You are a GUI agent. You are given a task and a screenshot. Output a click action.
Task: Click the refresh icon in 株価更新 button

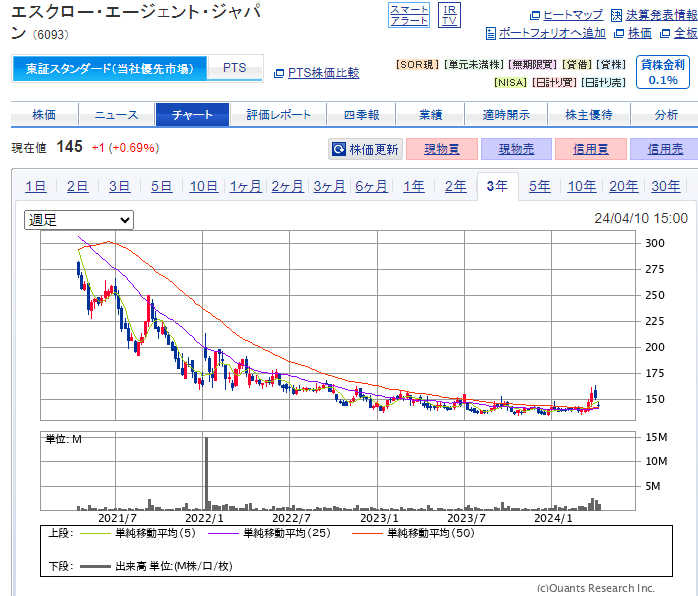pyautogui.click(x=339, y=149)
